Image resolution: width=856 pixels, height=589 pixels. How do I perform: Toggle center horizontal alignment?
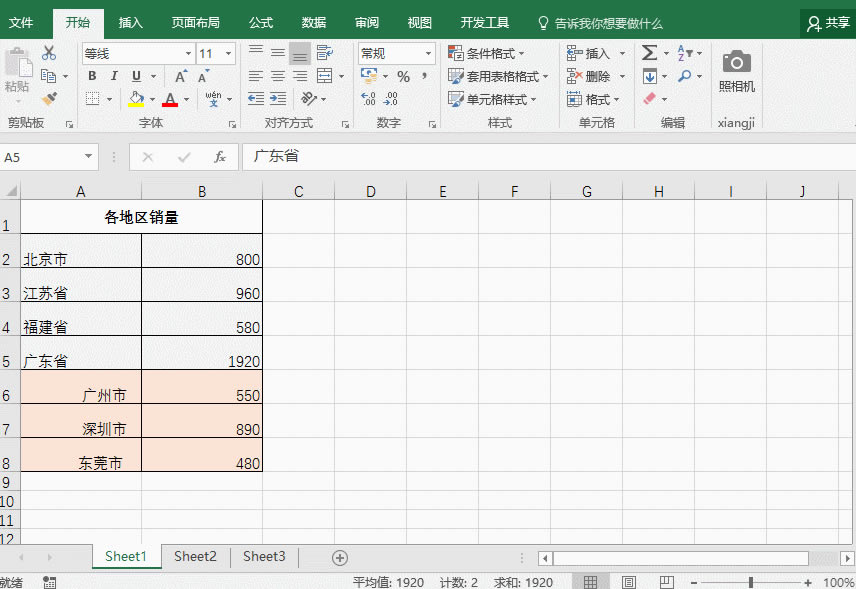click(278, 76)
